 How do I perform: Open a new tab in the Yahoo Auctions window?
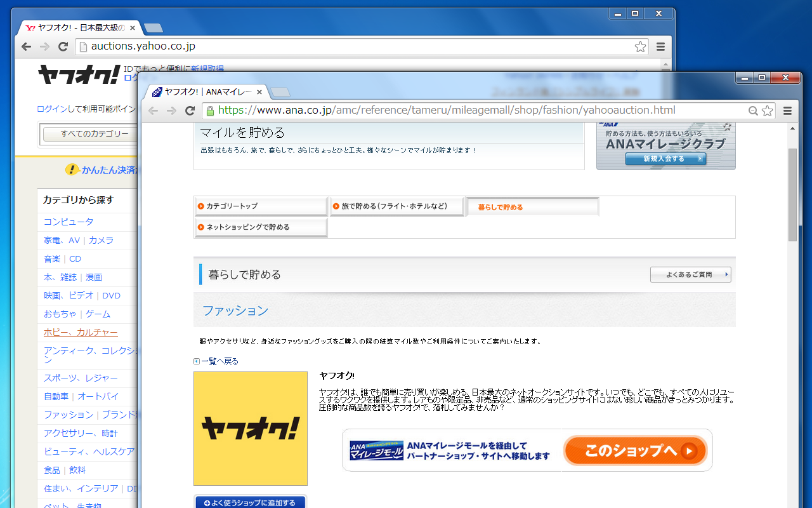pyautogui.click(x=154, y=28)
